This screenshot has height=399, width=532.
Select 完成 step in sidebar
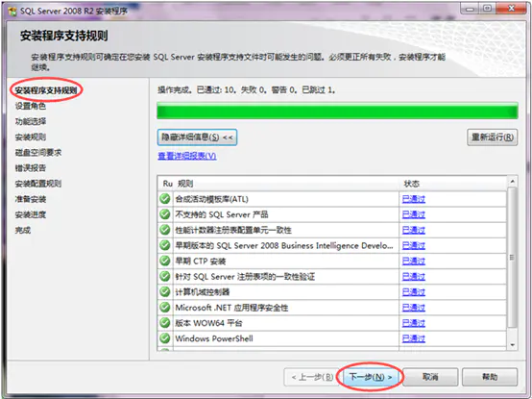click(23, 230)
